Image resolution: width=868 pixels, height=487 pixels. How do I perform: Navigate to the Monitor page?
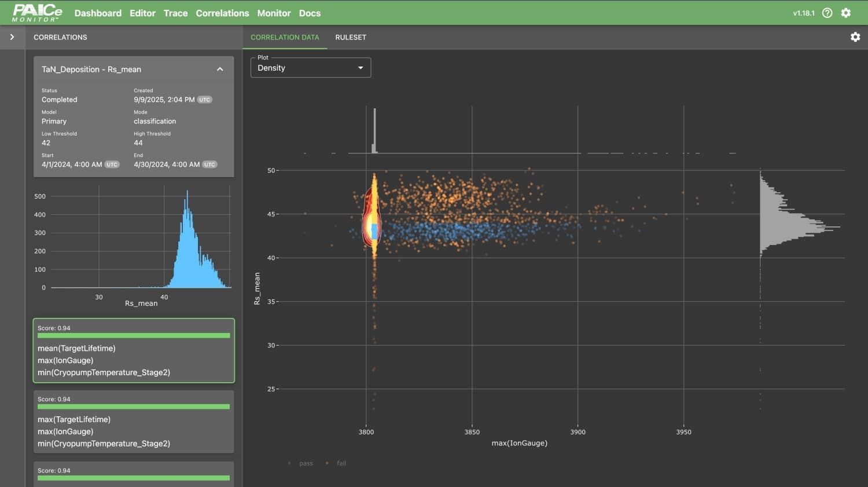tap(274, 13)
